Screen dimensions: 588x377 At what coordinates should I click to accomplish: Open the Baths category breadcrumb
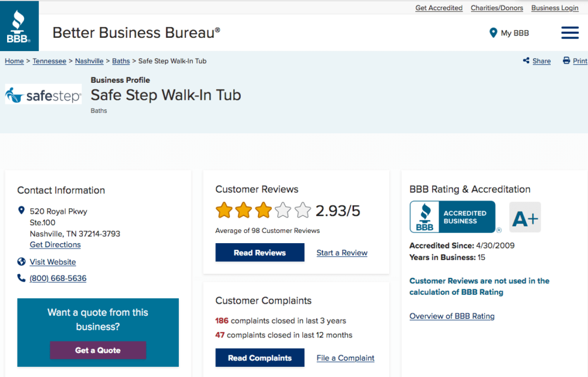tap(121, 61)
